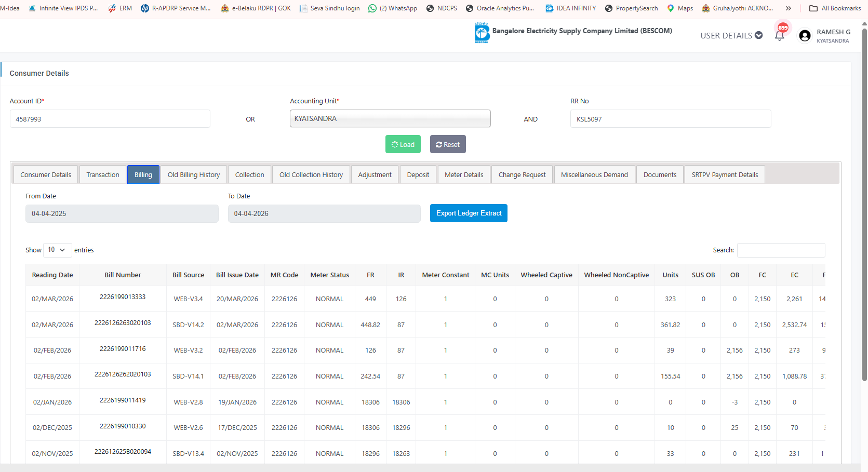Click the table Search input field
The width and height of the screenshot is (868, 472).
780,250
